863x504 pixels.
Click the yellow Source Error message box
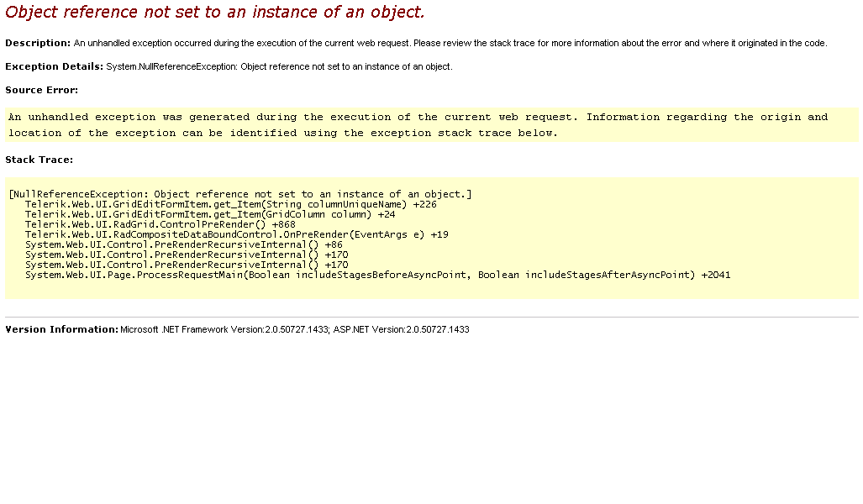[x=432, y=125]
